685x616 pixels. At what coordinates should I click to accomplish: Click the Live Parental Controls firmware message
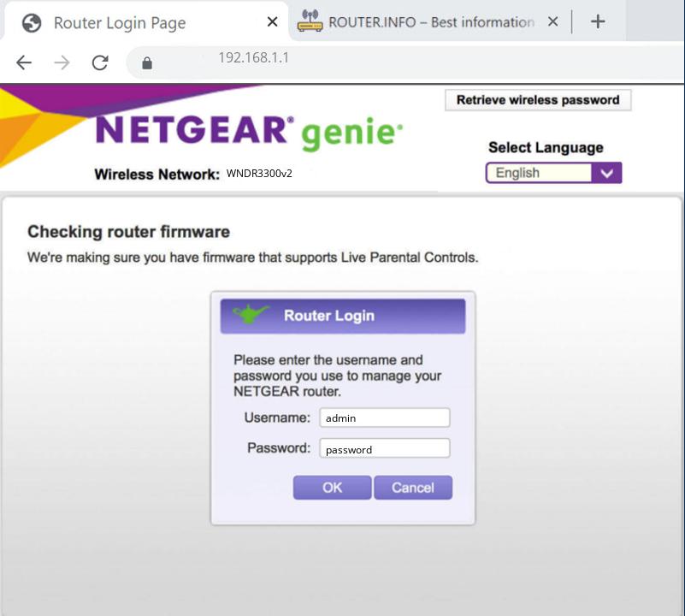coord(252,258)
